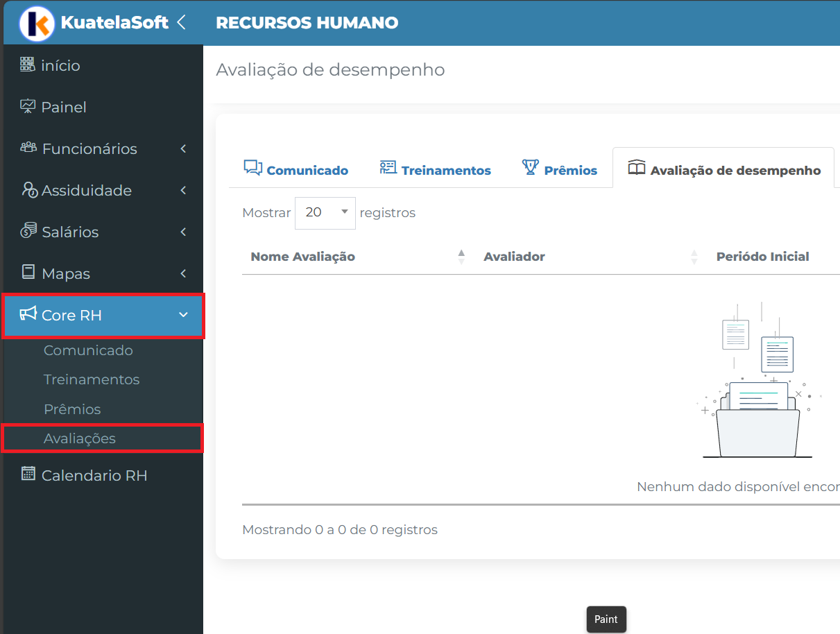Image resolution: width=840 pixels, height=634 pixels.
Task: Expand the Funcionários submenu arrow
Action: [183, 148]
